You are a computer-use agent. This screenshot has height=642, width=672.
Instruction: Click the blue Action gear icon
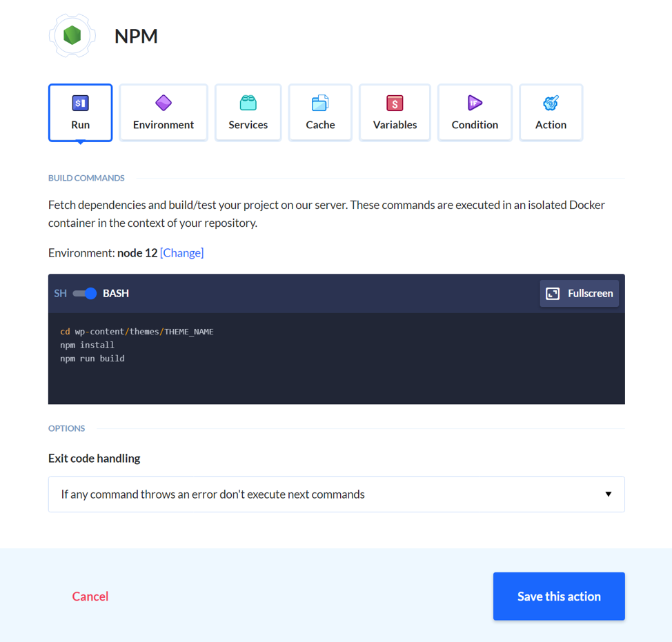click(x=551, y=103)
